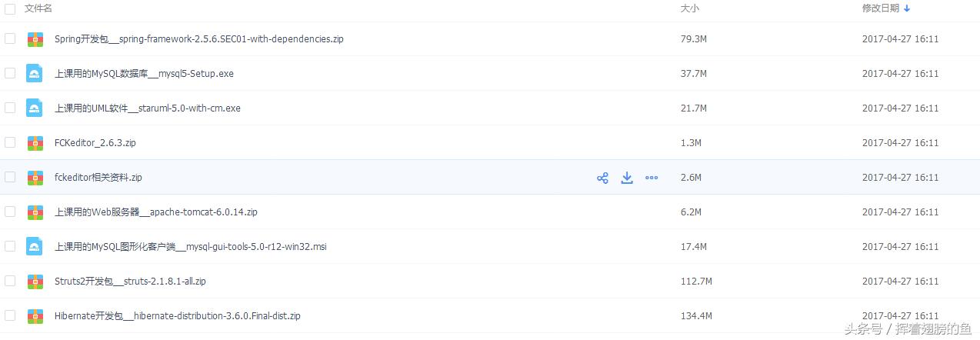Open 上课用的MySQL数据库__mysql5-Setup.exe file name
The height and width of the screenshot is (340, 980).
pos(145,74)
